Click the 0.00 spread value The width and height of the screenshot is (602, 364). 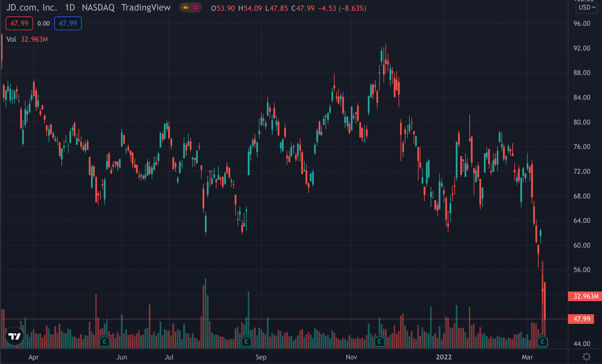tap(44, 23)
